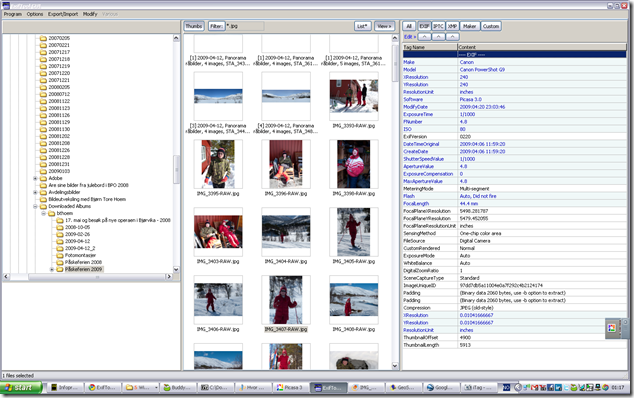This screenshot has height=398, width=634.
Task: Click the Avdelingsbilder folder icon
Action: [43, 193]
